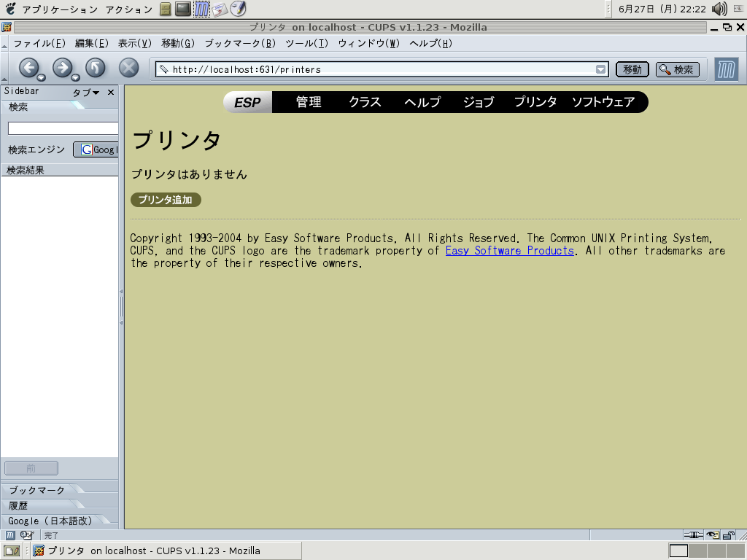Screen dimensions: 747x560
Task: Open the 編集(E) menu
Action: [x=91, y=43]
